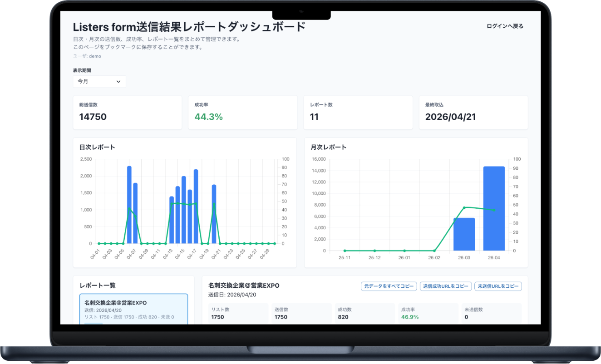
Task: Click 送信成功URLをコピー button
Action: tap(446, 286)
